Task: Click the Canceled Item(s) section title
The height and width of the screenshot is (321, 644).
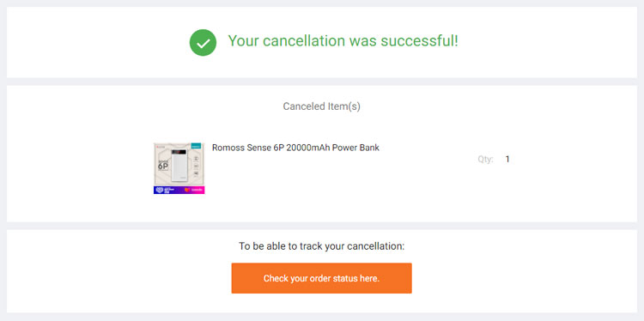Action: pyautogui.click(x=322, y=106)
